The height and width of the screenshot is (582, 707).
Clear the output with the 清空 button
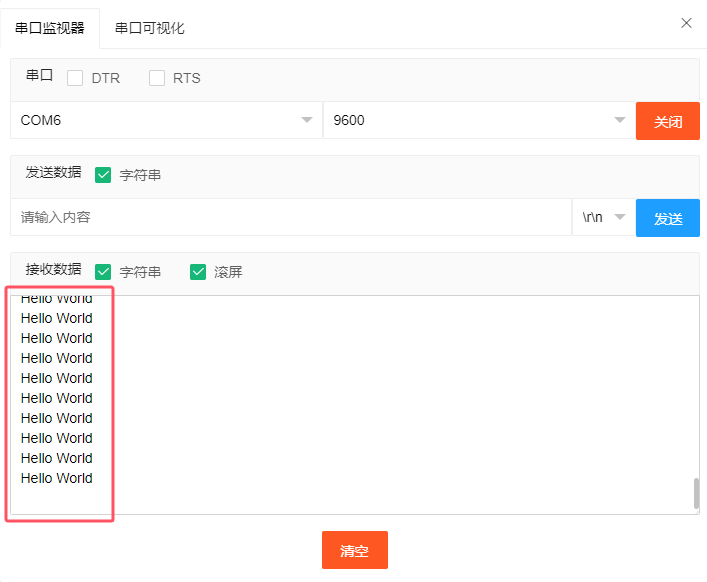click(354, 550)
